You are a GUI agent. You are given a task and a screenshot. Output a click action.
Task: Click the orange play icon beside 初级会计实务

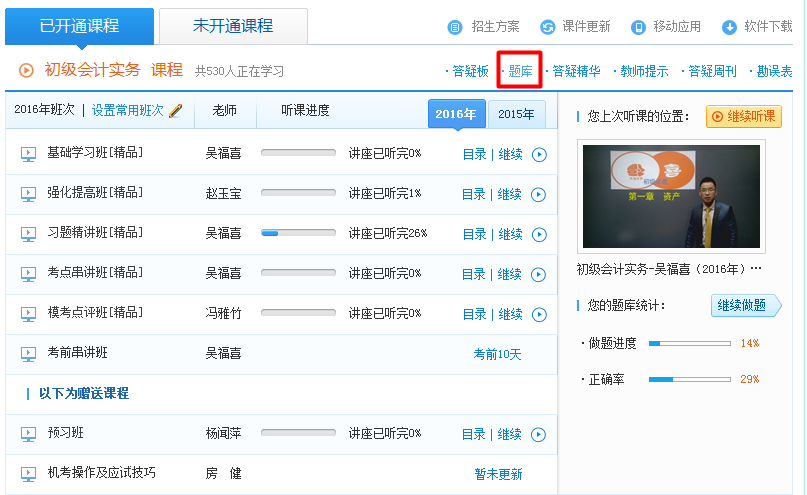[x=26, y=70]
